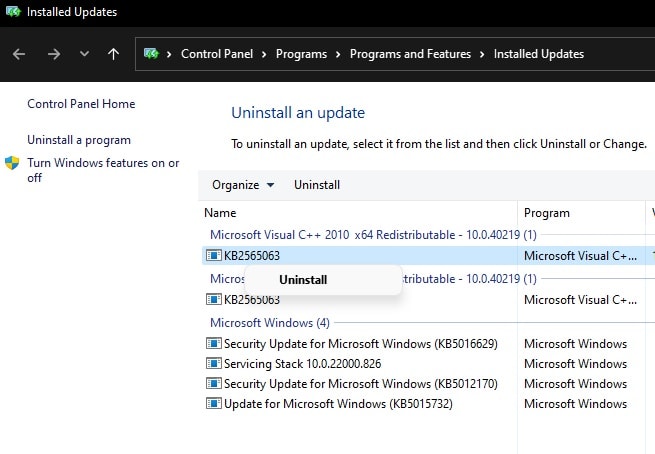
Task: Go up one level arrow
Action: point(113,54)
